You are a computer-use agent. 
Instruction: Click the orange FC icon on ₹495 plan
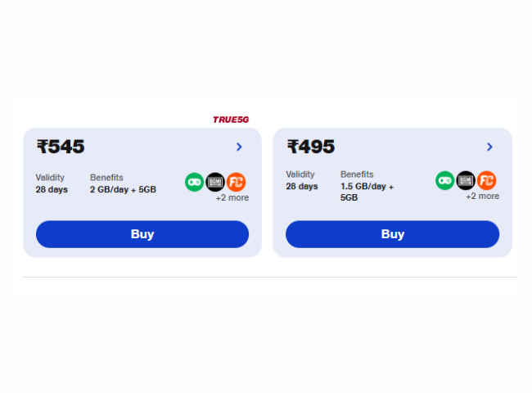click(x=486, y=181)
